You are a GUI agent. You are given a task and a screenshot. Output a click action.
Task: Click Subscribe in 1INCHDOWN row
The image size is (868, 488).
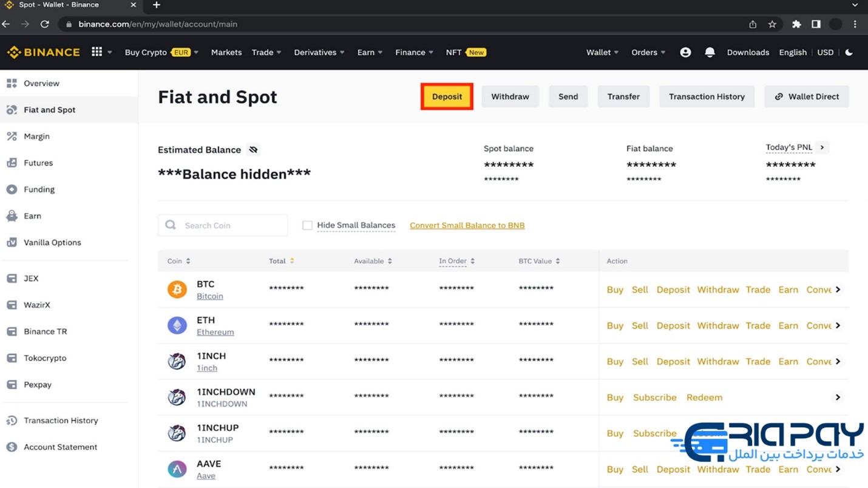coord(654,398)
